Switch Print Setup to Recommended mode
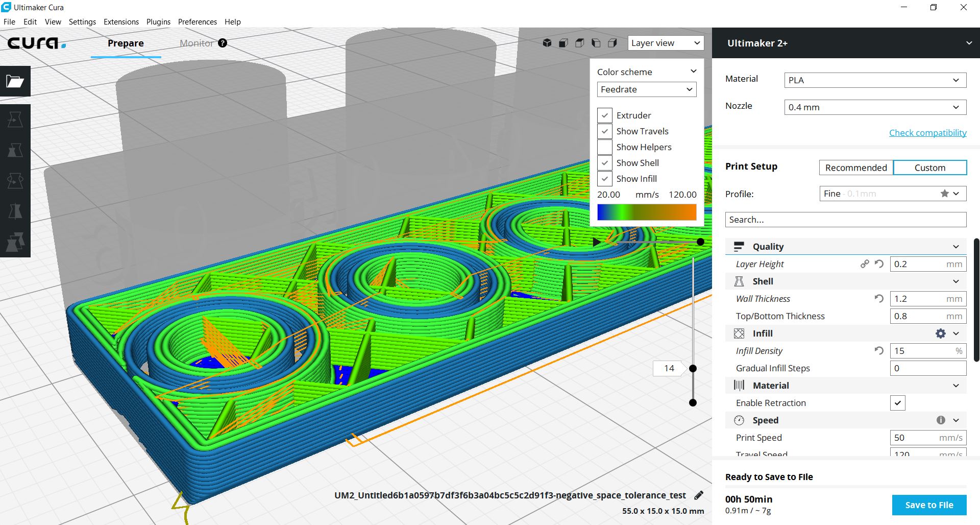This screenshot has height=525, width=980. 856,168
